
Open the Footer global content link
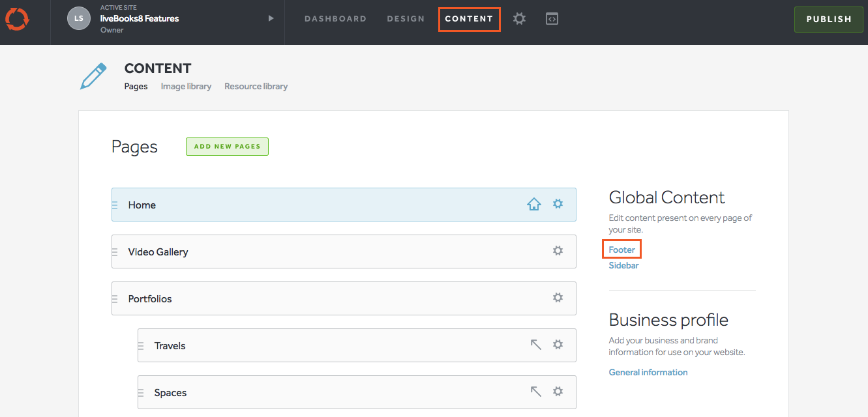[621, 250]
